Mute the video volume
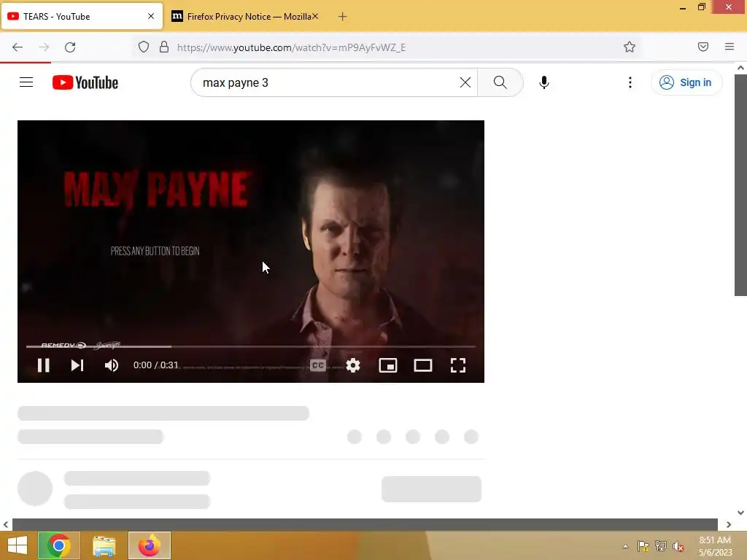Screen dimensions: 747x560 click(112, 365)
